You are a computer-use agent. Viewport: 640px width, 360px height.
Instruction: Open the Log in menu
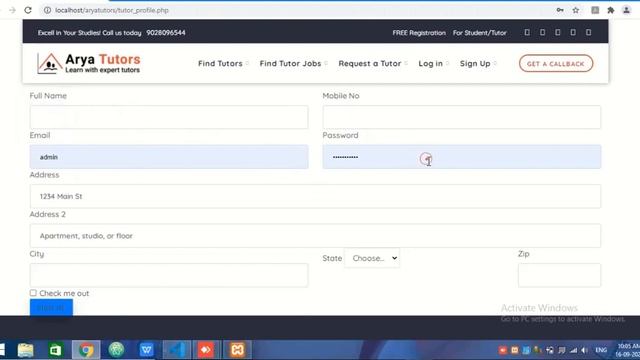pos(433,63)
